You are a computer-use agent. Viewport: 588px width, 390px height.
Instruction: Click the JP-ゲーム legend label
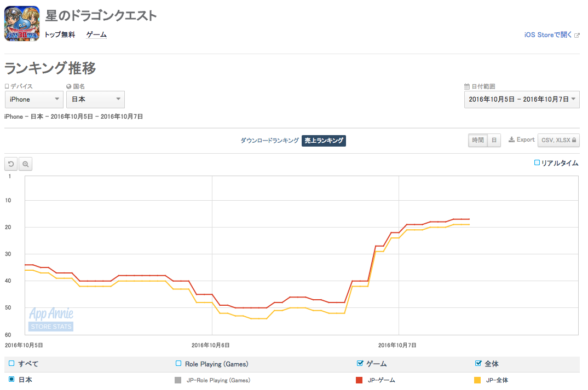click(382, 380)
